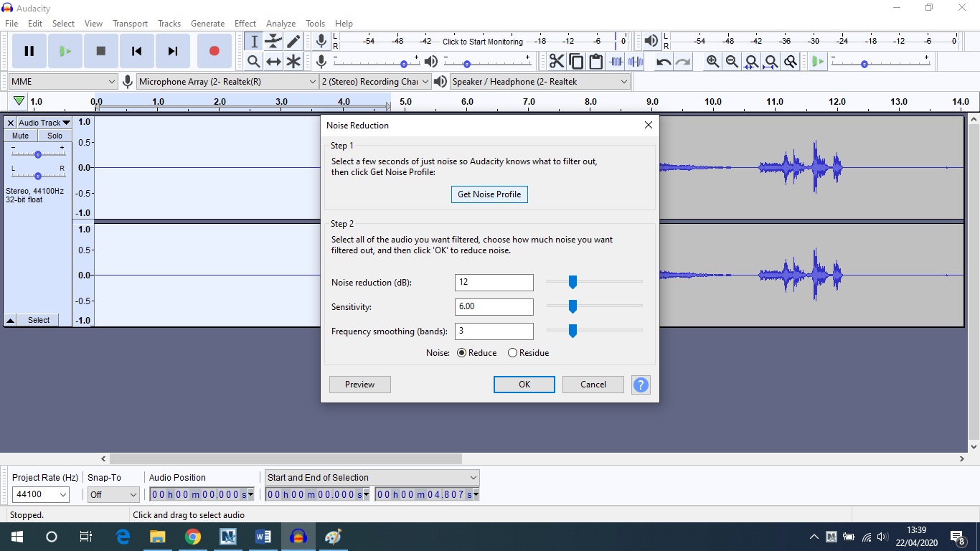Skip to end of track

(x=173, y=51)
